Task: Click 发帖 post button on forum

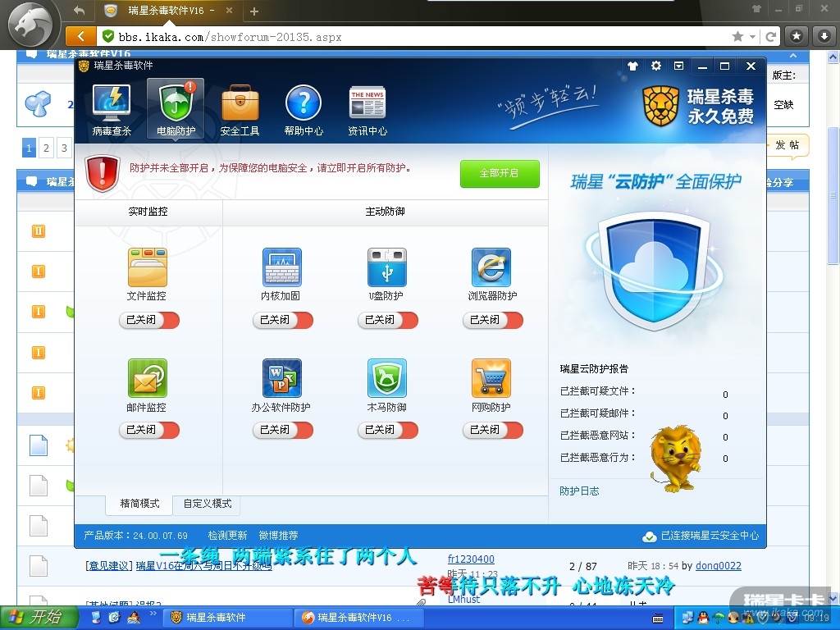Action: 787,145
